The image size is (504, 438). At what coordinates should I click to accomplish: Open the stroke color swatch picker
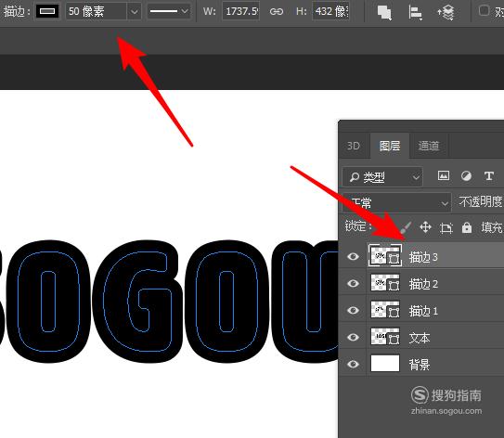tap(47, 11)
